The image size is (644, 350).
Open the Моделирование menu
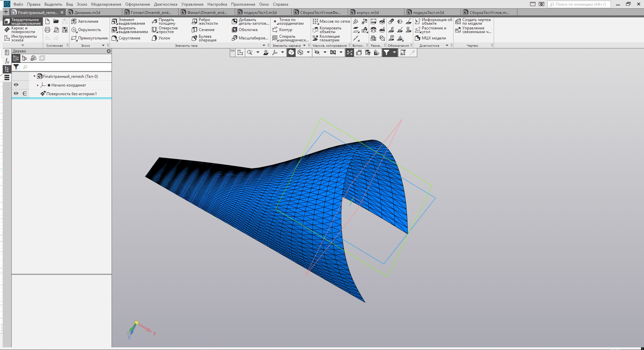tap(106, 4)
